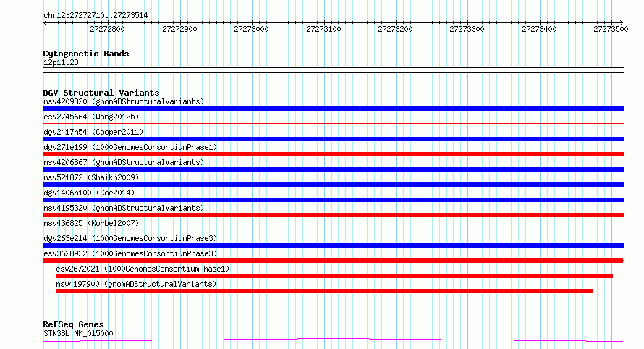This screenshot has width=644, height=349.
Task: Open variant label nsv4209820 (gnomADStructuralVariants)
Action: [124, 101]
